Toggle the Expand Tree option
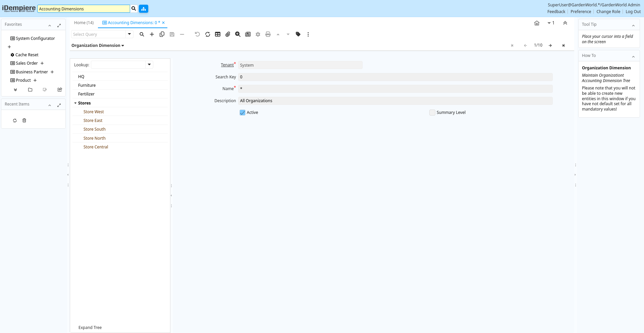 coord(90,327)
